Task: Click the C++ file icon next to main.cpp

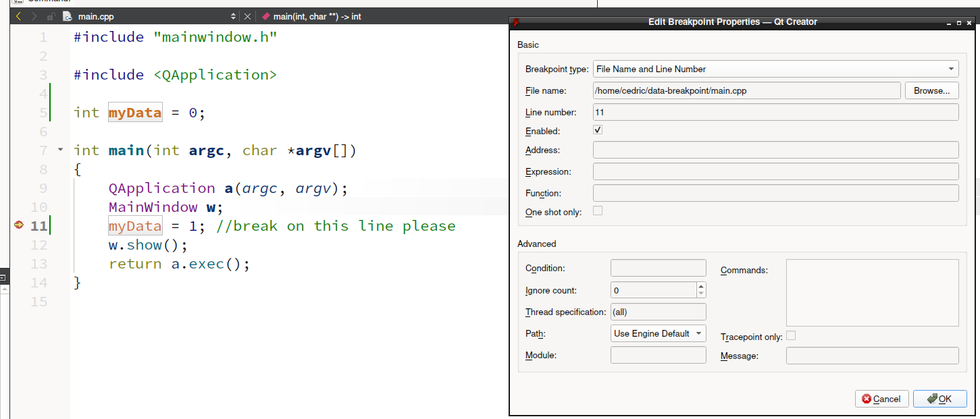Action: coord(67,16)
